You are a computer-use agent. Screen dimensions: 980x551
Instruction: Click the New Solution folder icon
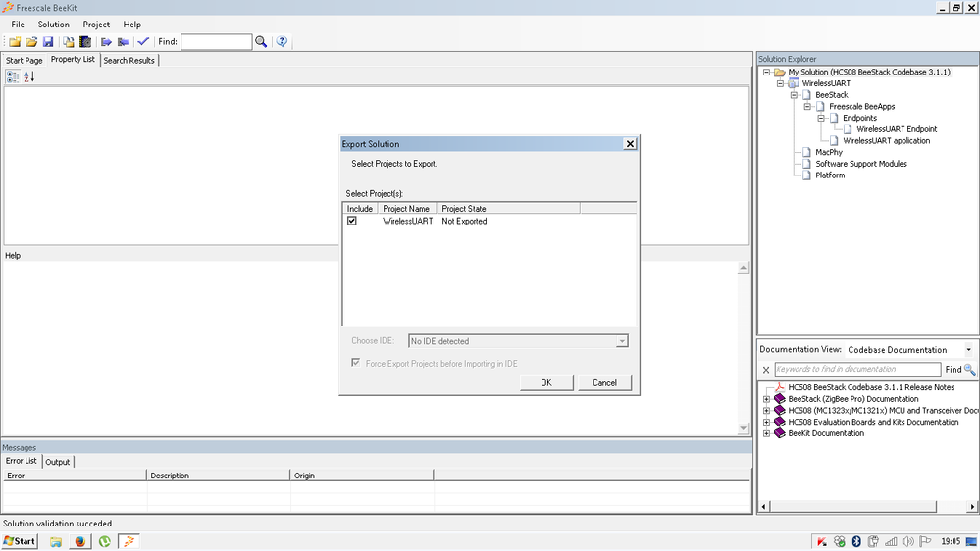pos(15,42)
